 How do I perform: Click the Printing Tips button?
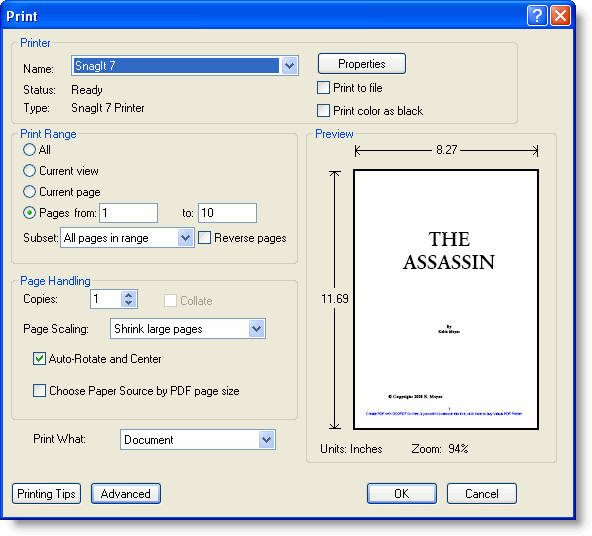[x=46, y=494]
